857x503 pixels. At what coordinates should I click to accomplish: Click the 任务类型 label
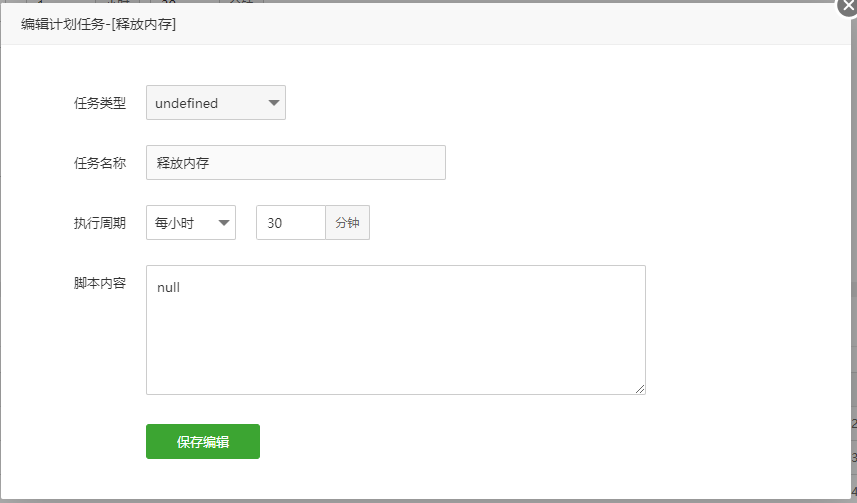tap(100, 103)
